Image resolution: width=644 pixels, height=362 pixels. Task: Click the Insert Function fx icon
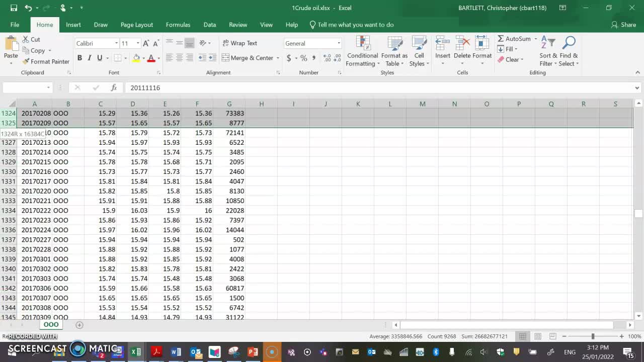pos(114,87)
